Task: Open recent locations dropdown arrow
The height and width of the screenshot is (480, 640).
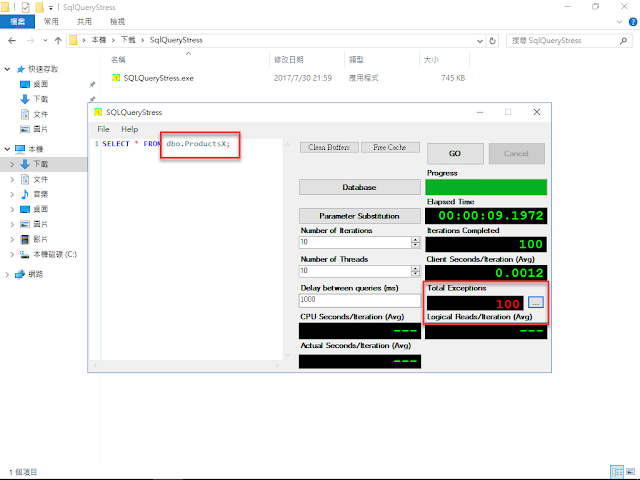Action: [45, 40]
